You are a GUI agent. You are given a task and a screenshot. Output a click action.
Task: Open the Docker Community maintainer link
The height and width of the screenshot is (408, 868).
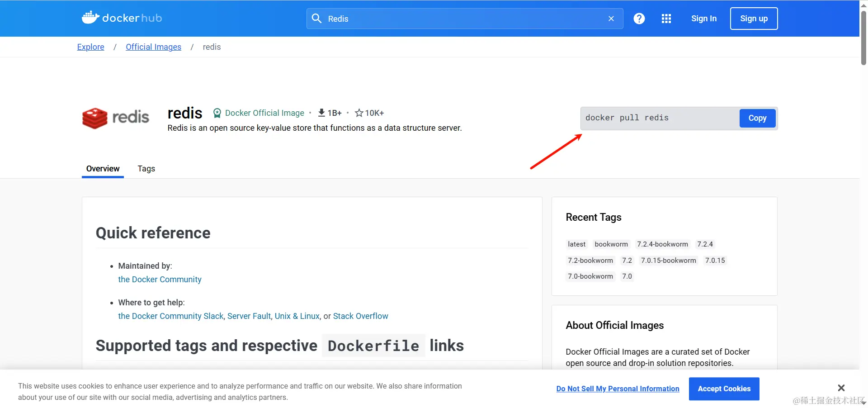[x=160, y=280]
